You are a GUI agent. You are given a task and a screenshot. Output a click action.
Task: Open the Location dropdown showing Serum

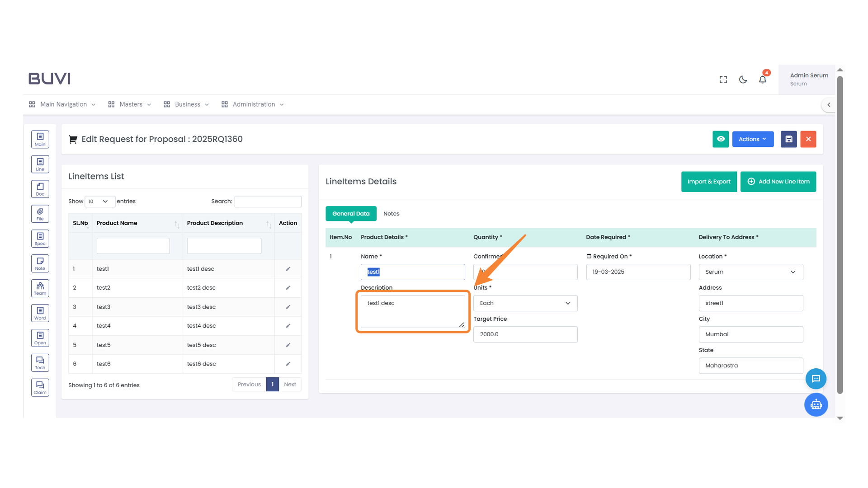click(x=750, y=272)
